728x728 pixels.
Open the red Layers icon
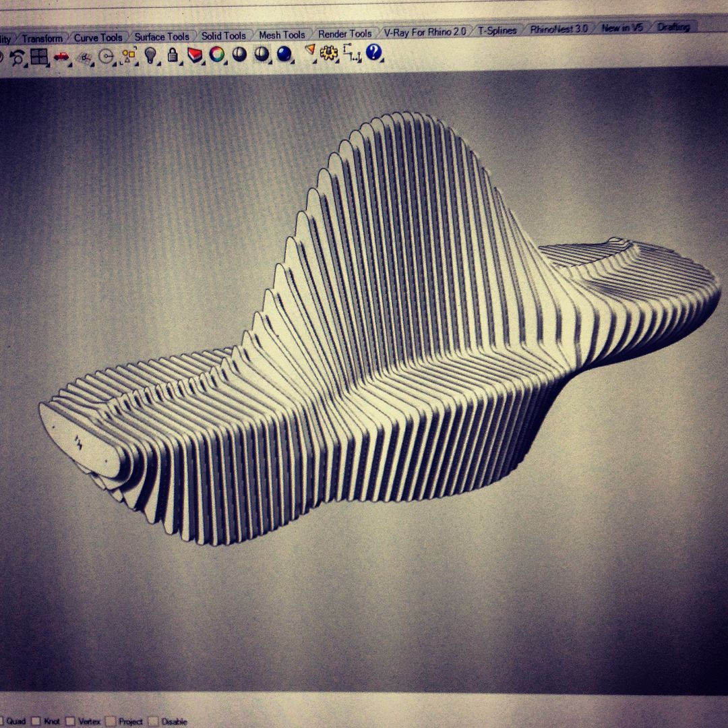[x=195, y=55]
